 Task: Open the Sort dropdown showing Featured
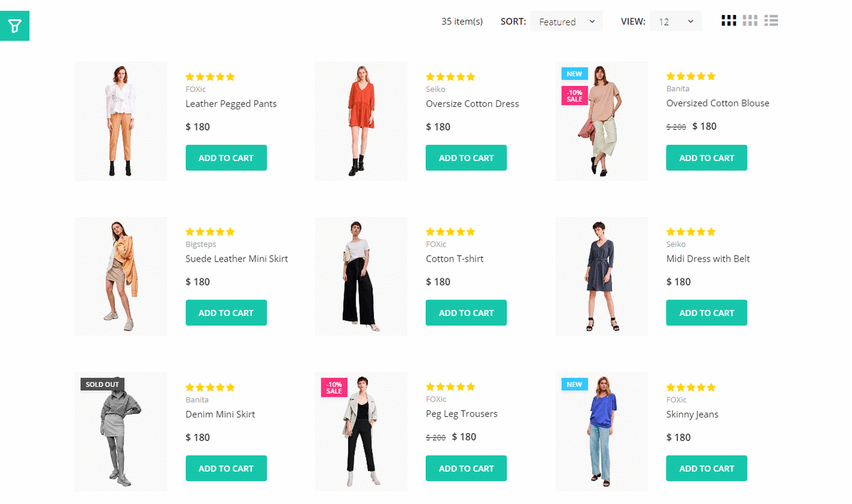click(x=566, y=22)
